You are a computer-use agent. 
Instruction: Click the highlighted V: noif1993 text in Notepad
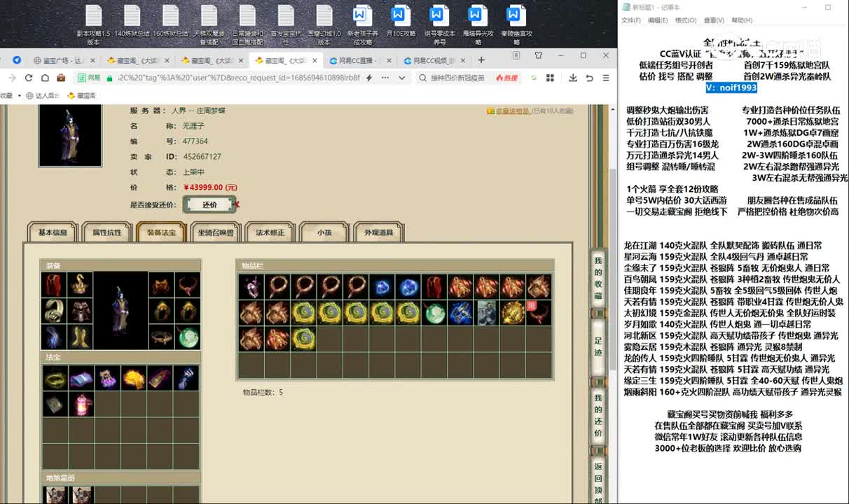click(731, 87)
